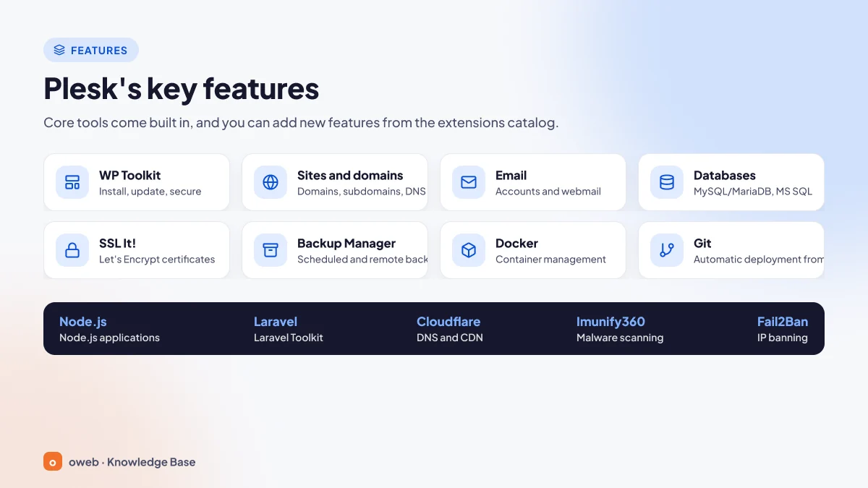868x488 pixels.
Task: Select the Imunify360 heading in the dark bar
Action: pos(610,322)
